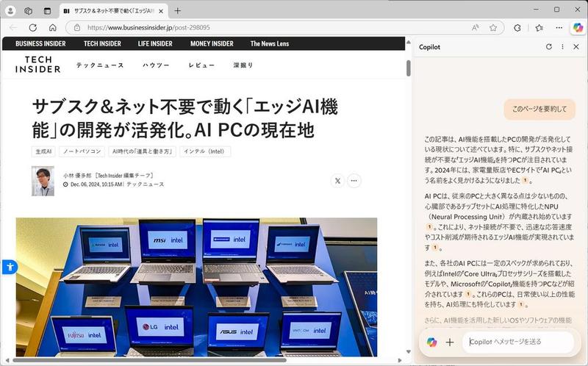588x366 pixels.
Task: Activate the Read aloud icon
Action: point(476,27)
